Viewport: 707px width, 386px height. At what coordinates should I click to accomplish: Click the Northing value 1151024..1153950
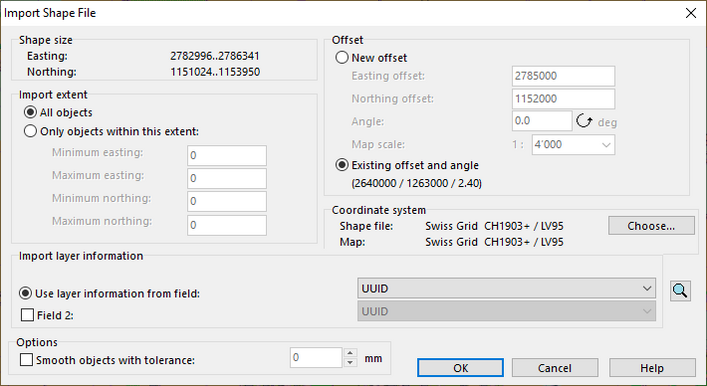[x=215, y=72]
